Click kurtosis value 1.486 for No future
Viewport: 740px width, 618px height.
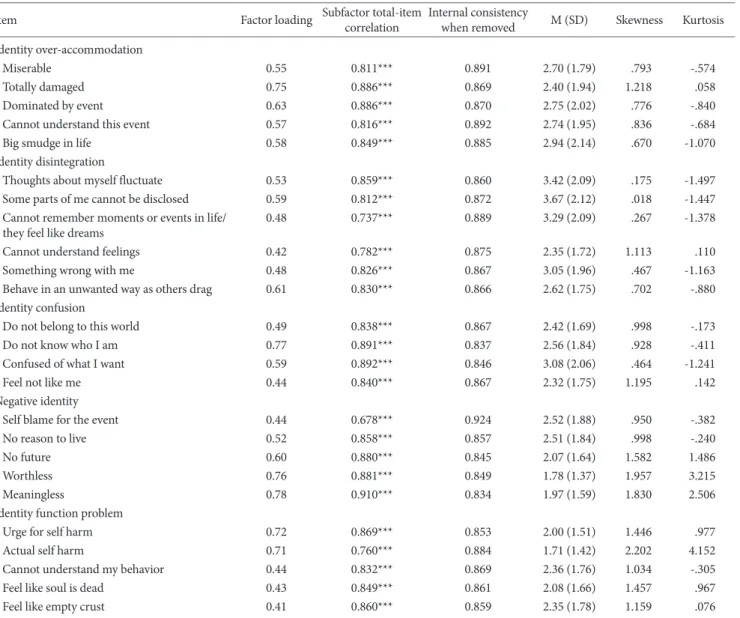702,457
